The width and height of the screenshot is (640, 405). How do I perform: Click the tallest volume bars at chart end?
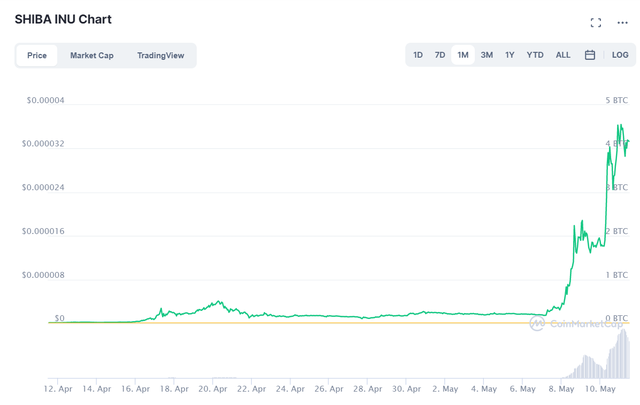click(x=623, y=353)
